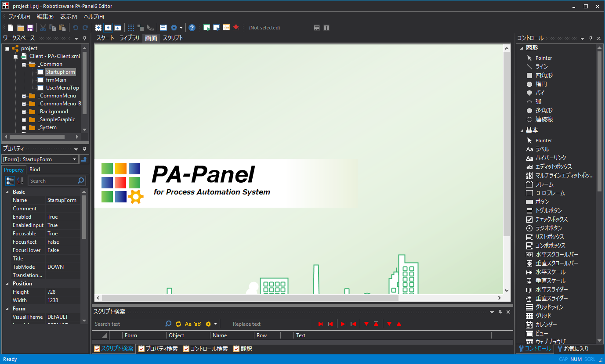This screenshot has height=364, width=605.
Task: Expand the _SampleGraphic folder
Action: click(x=24, y=120)
